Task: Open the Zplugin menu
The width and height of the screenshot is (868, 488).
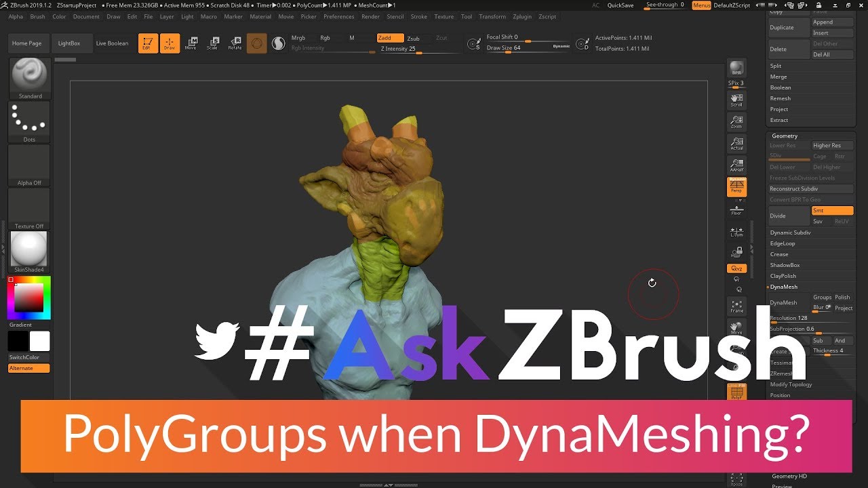Action: [x=522, y=16]
